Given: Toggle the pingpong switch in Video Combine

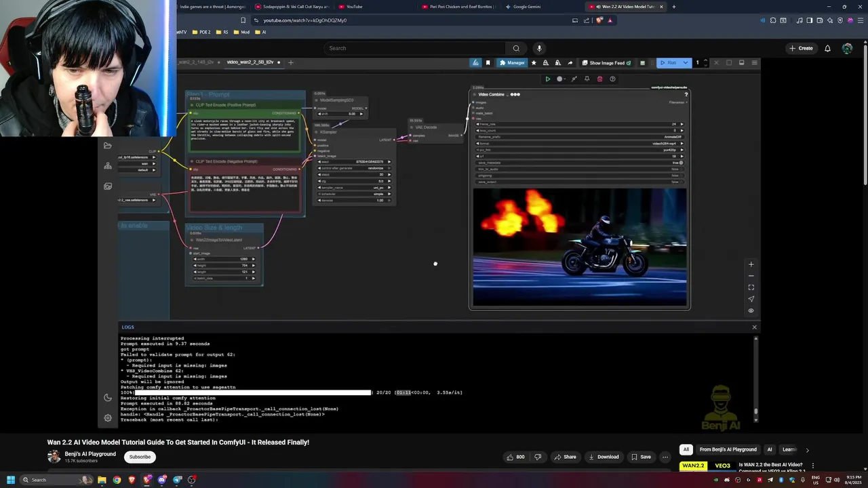Looking at the screenshot, I should pos(580,176).
